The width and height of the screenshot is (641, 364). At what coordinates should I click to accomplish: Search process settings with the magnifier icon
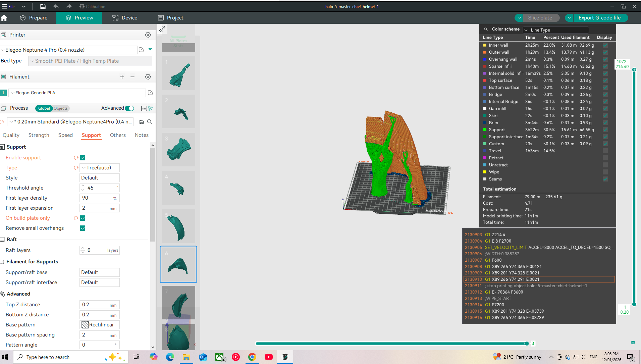point(150,122)
